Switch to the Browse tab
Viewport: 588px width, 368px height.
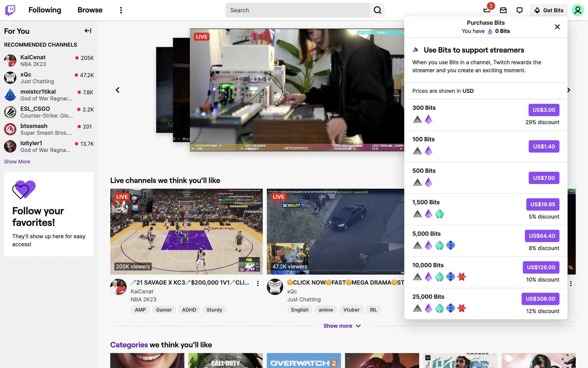pos(90,10)
